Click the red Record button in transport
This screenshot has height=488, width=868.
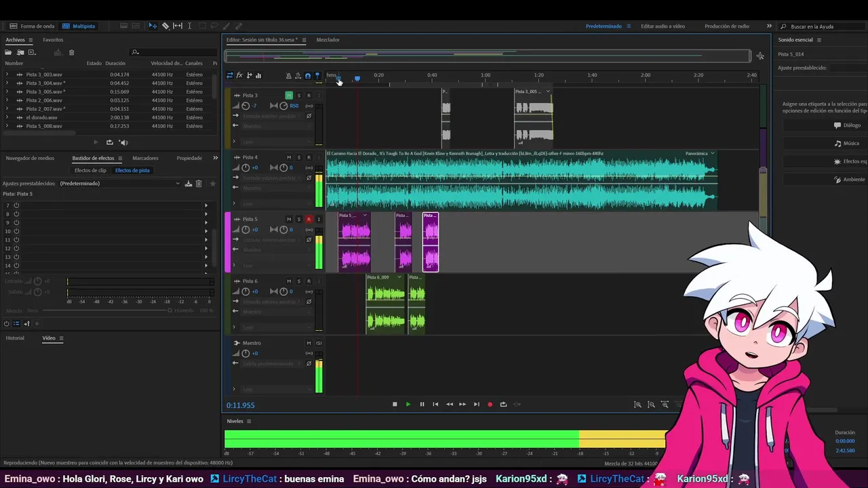(490, 404)
